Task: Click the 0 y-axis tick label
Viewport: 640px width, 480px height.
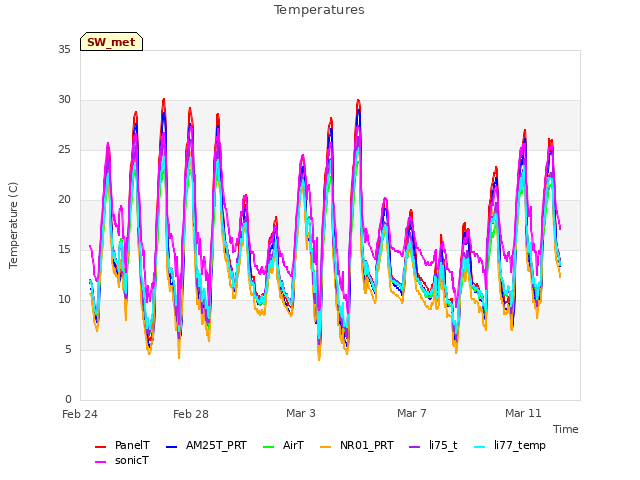Action: point(68,400)
